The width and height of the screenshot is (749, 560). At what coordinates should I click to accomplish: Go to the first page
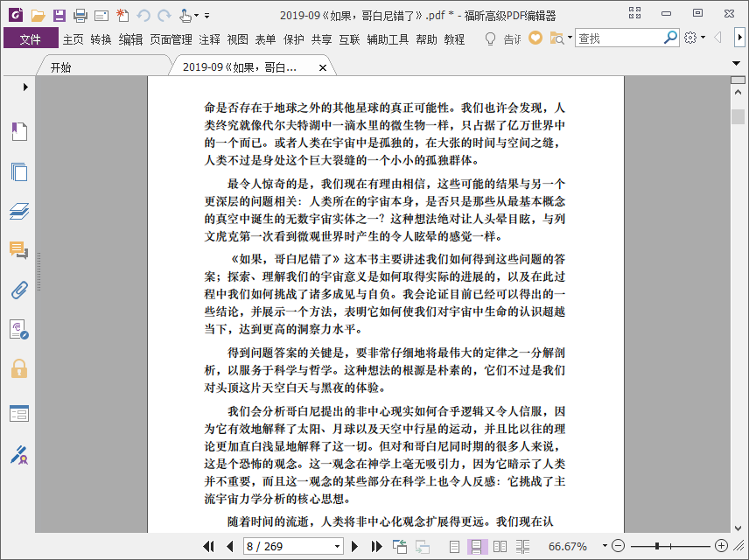(208, 546)
